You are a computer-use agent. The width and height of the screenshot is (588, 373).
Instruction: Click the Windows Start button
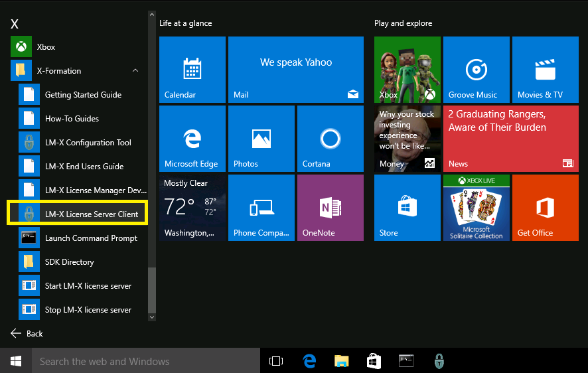click(16, 361)
